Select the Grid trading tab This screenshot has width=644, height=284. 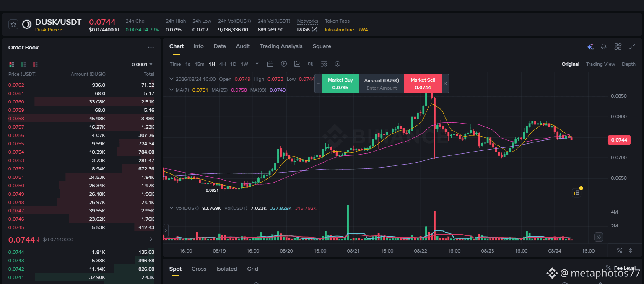click(x=252, y=269)
